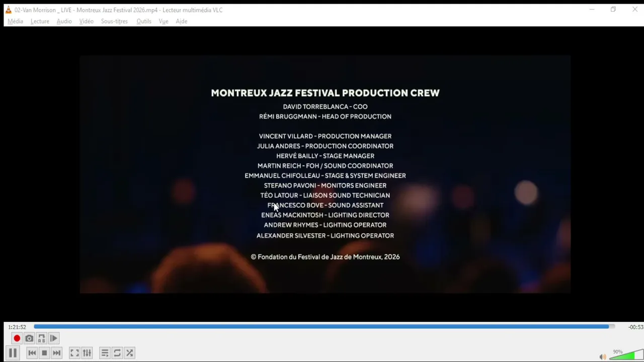Click the seek bar to jump in video
The height and width of the screenshot is (362, 644).
(x=324, y=327)
